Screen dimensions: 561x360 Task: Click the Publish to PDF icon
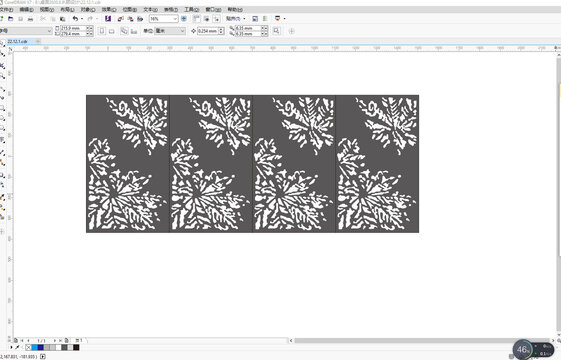(140, 19)
